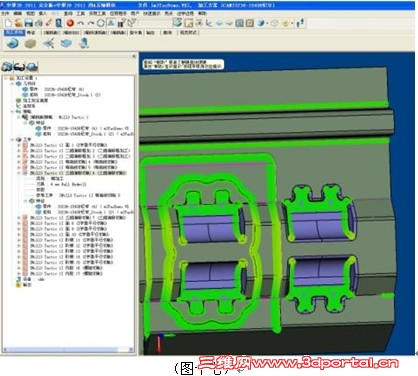418x376 pixels.
Task: Click the blue globe-like icon above the tree
Action: (32, 67)
